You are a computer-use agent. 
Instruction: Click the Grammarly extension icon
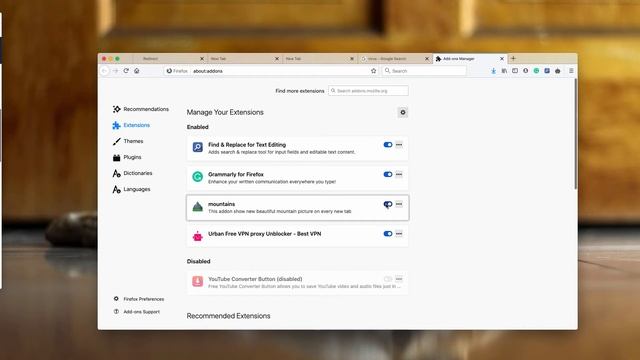click(x=198, y=177)
